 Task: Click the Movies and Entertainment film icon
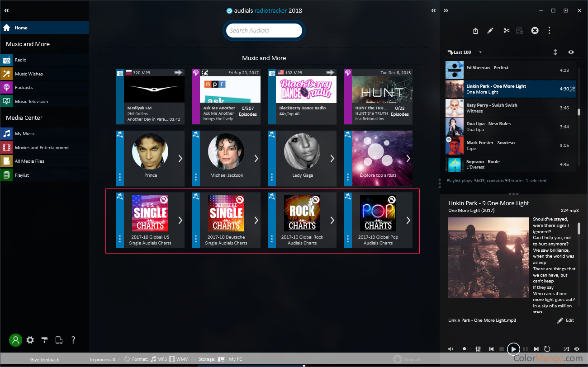(6, 147)
